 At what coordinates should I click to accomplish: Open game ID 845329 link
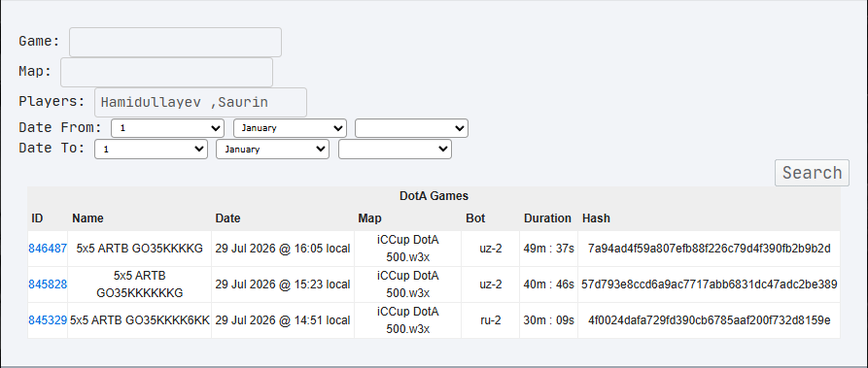(48, 320)
